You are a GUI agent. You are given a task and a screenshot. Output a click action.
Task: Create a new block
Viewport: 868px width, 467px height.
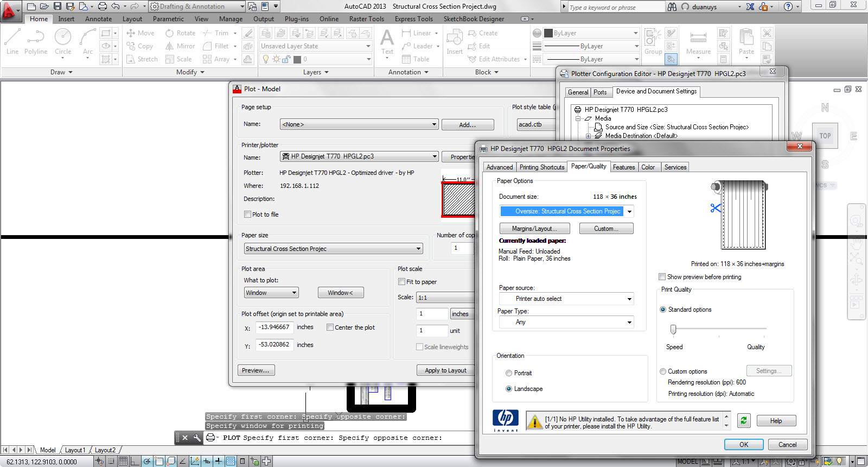483,33
